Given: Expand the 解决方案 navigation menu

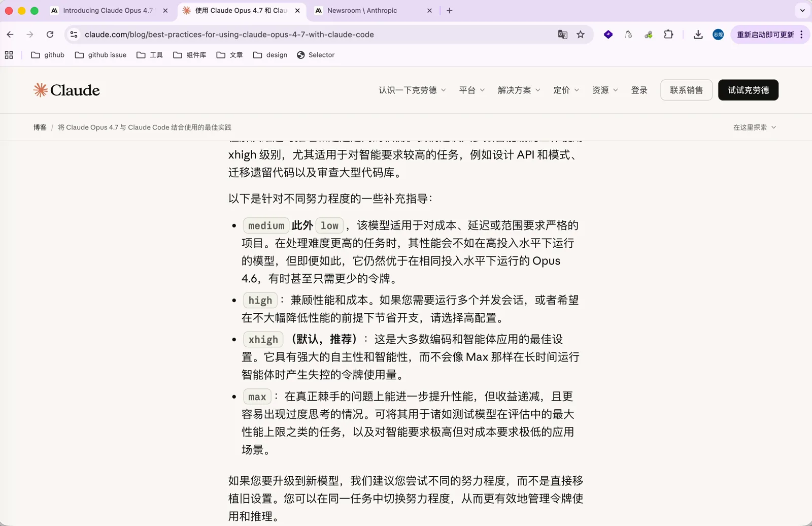Looking at the screenshot, I should pyautogui.click(x=519, y=90).
